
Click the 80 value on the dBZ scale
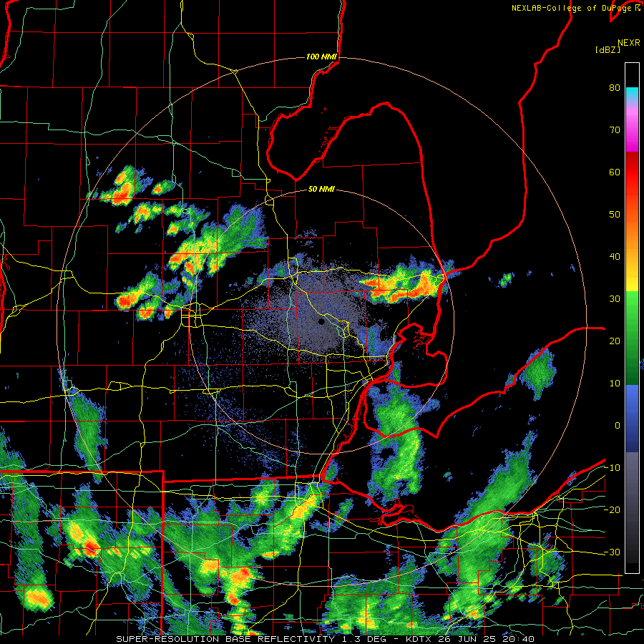(615, 88)
